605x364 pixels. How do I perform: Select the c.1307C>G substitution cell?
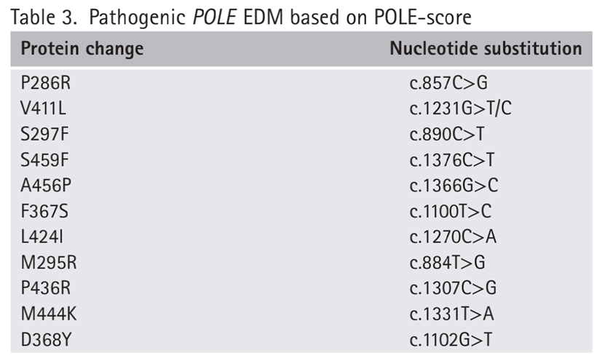pyautogui.click(x=454, y=288)
